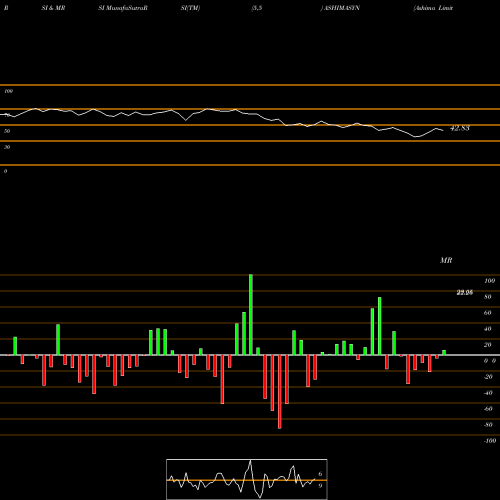The height and width of the screenshot is (500, 500).
Task: Click the MR panel title label
Action: (446, 260)
